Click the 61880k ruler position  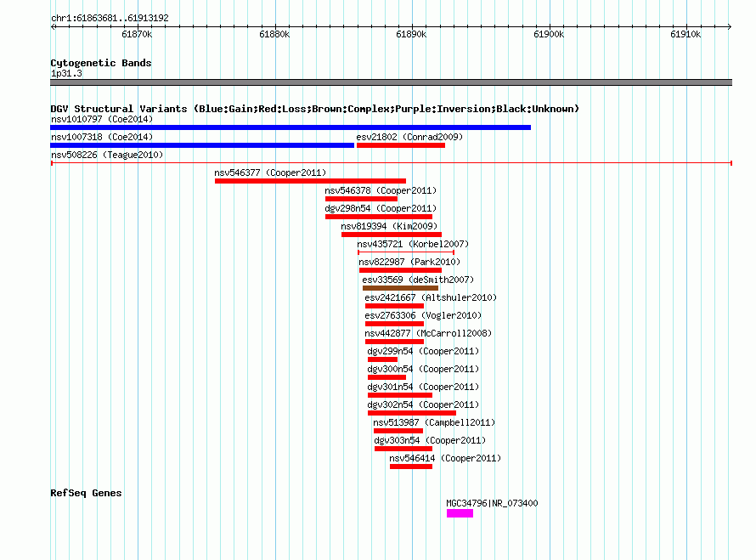pyautogui.click(x=274, y=34)
